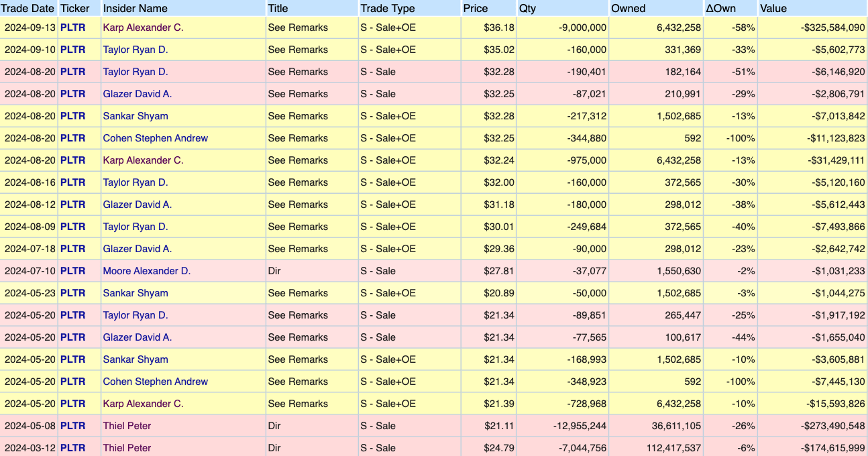The image size is (868, 456).
Task: Click PLTR ticker in the 2024-03-12 row
Action: pos(73,448)
